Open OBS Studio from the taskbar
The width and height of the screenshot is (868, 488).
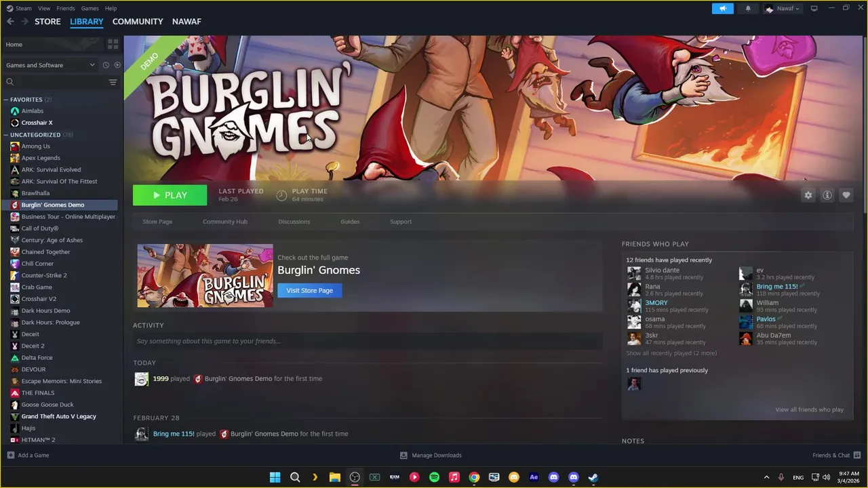point(355,477)
